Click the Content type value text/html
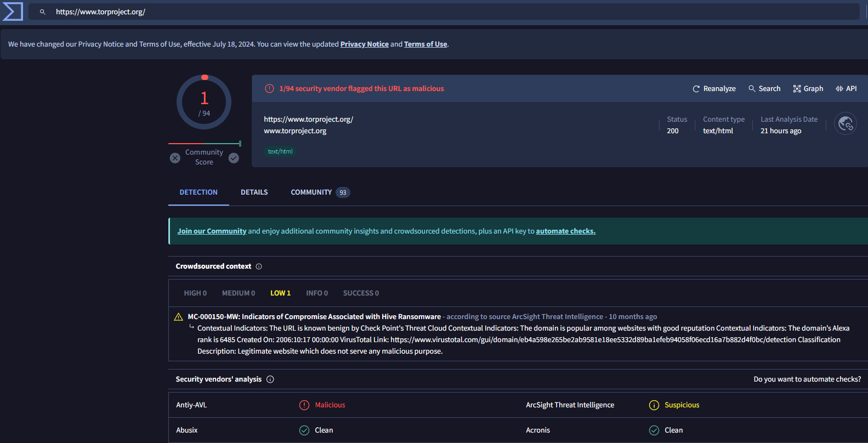This screenshot has width=868, height=443. tap(718, 131)
